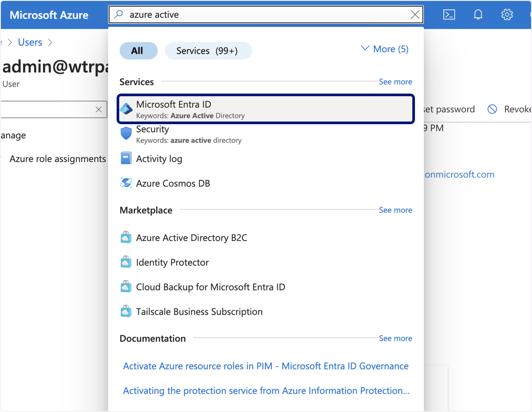Viewport: 532px width, 412px height.
Task: Expand the More (5) filters
Action: [x=385, y=49]
